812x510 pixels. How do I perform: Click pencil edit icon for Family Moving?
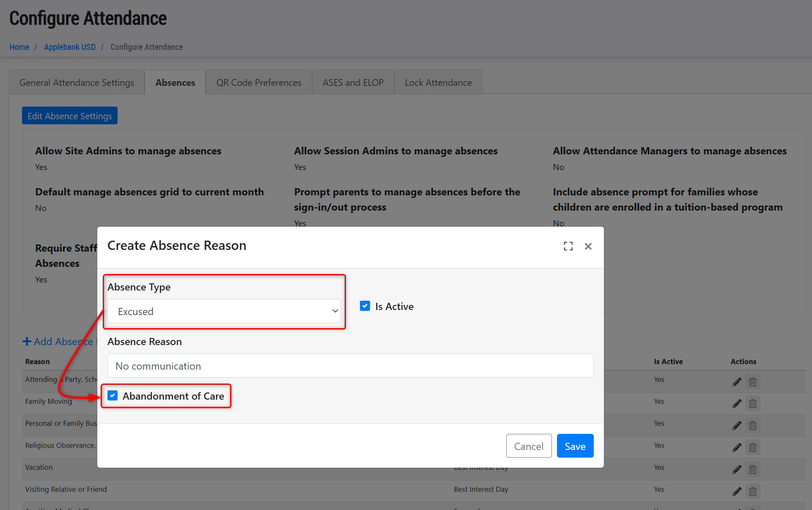(737, 404)
